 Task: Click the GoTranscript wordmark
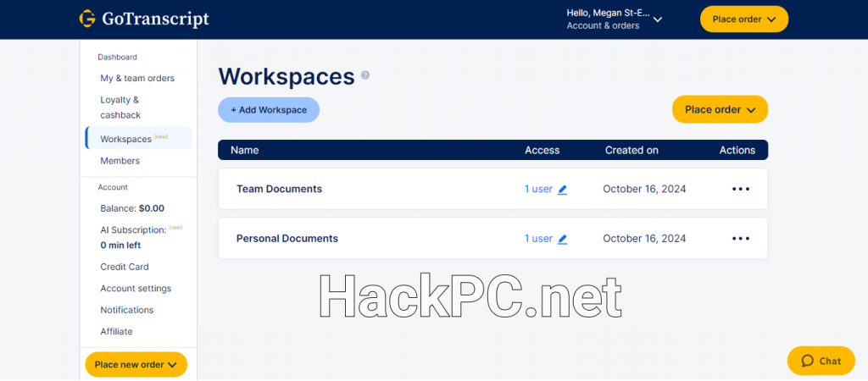[x=156, y=19]
